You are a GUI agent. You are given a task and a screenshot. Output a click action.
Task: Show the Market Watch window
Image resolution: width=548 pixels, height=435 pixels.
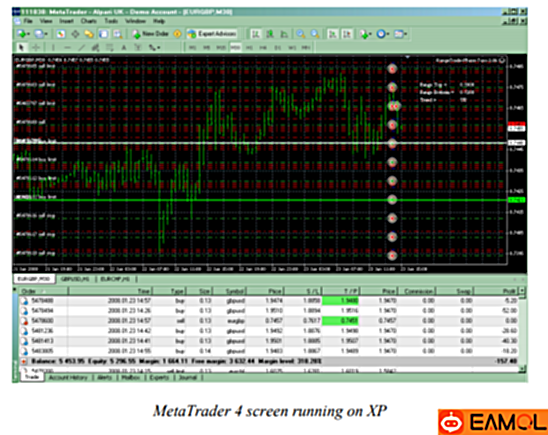tap(61, 34)
